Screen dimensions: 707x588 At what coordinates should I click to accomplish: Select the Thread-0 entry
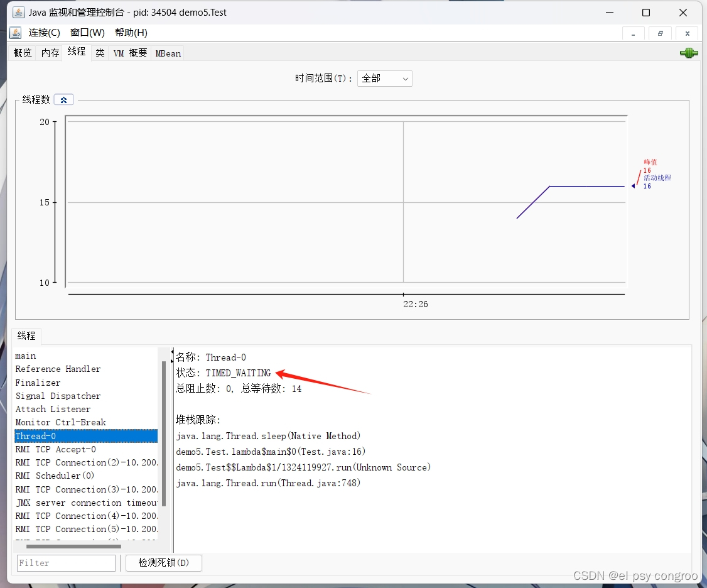[x=85, y=436]
